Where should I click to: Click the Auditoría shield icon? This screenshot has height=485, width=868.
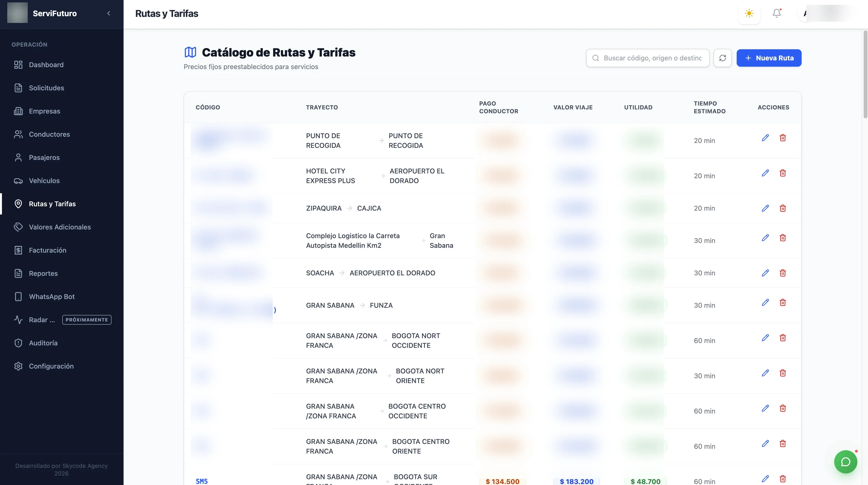(18, 343)
